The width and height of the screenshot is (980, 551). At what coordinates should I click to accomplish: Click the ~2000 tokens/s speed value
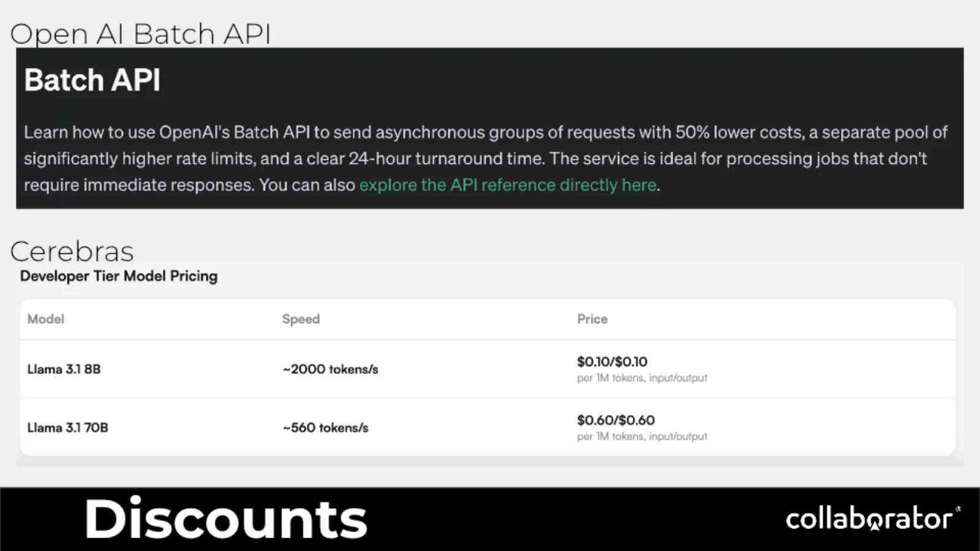tap(331, 369)
